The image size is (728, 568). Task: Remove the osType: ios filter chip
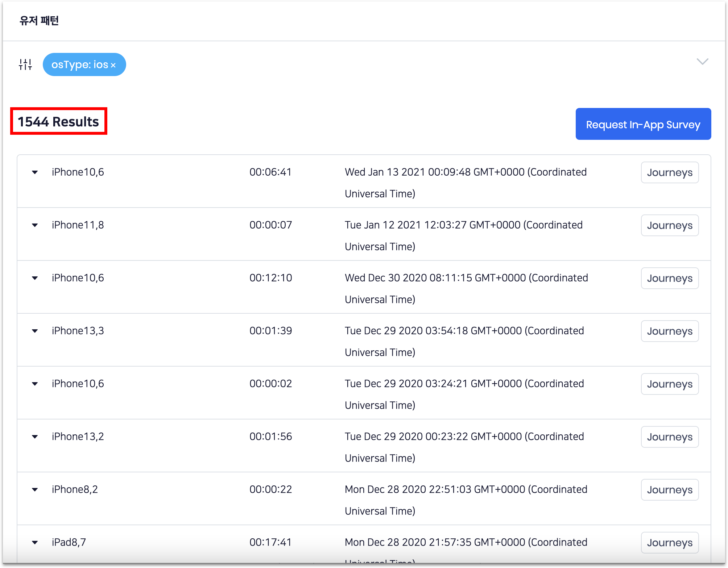point(113,65)
